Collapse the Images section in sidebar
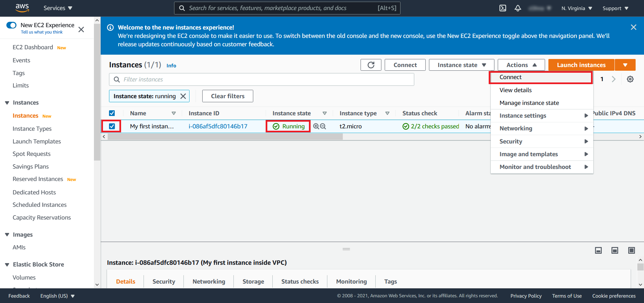 (7, 235)
